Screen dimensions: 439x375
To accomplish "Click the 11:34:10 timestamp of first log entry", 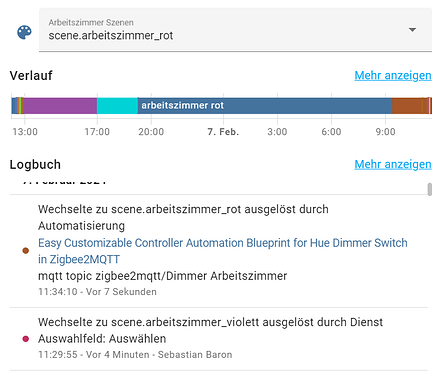I will 58,292.
